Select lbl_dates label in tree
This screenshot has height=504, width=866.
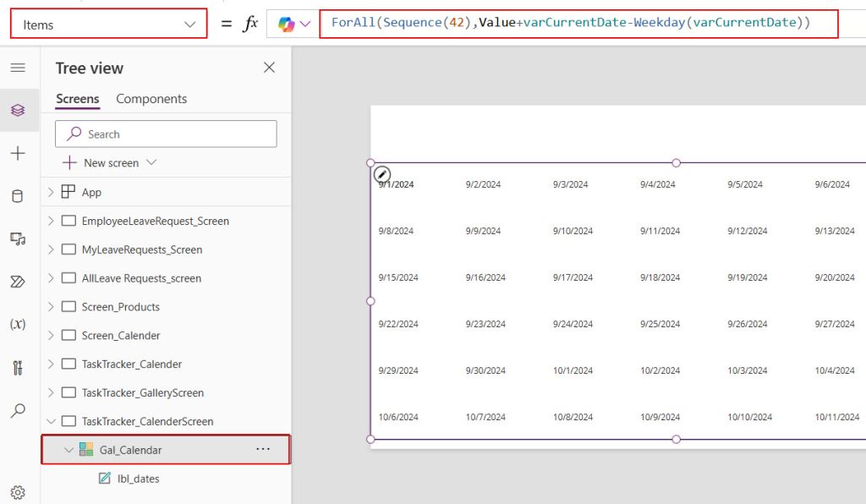138,479
